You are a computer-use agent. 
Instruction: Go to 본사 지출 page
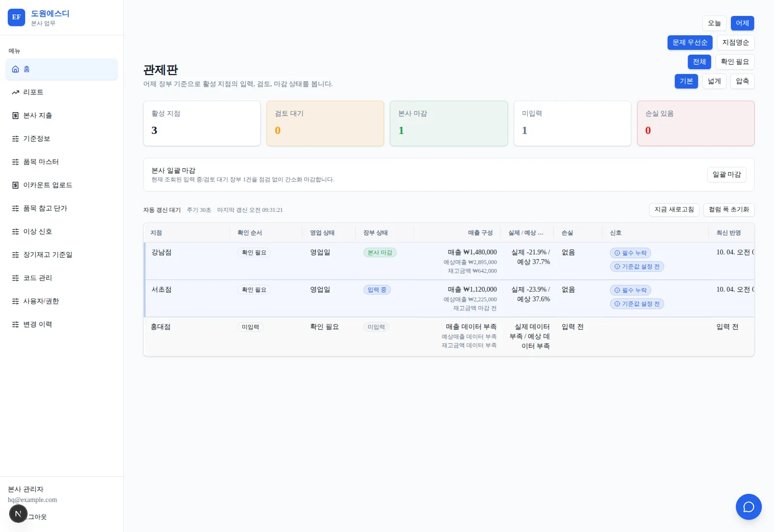pyautogui.click(x=62, y=116)
